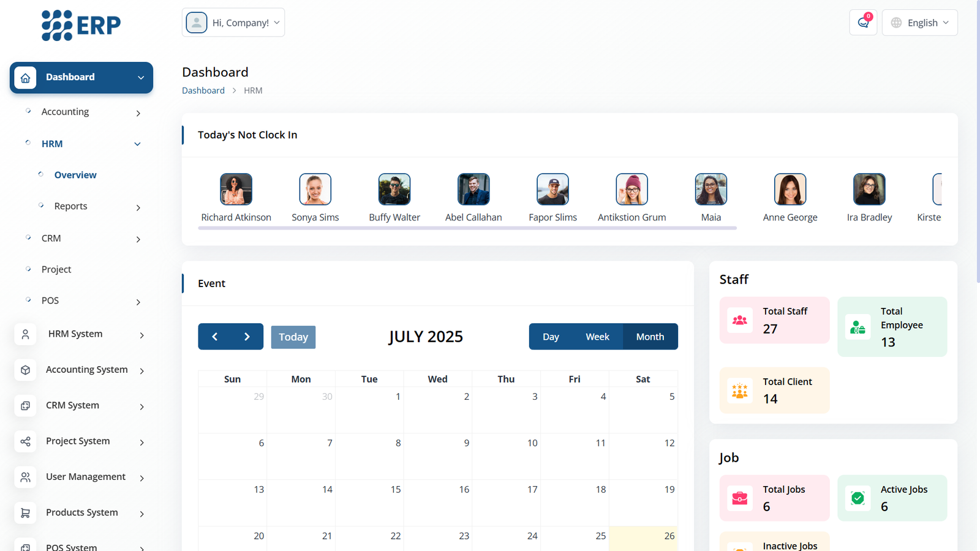The image size is (980, 551).
Task: Go to previous month in calendar
Action: click(x=214, y=337)
